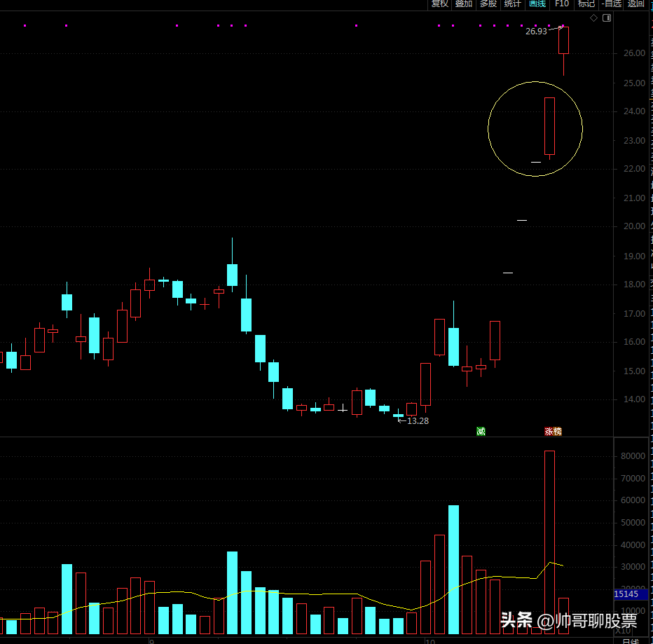Click the 25.00 price axis label
Viewport: 653px width, 644px height.
pyautogui.click(x=634, y=83)
